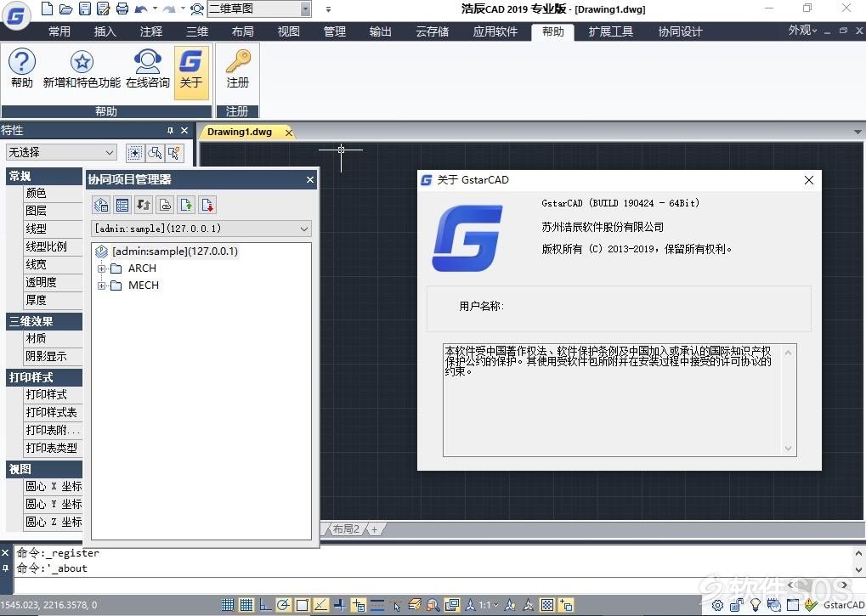Print the drawing with the printer icon

[122, 8]
